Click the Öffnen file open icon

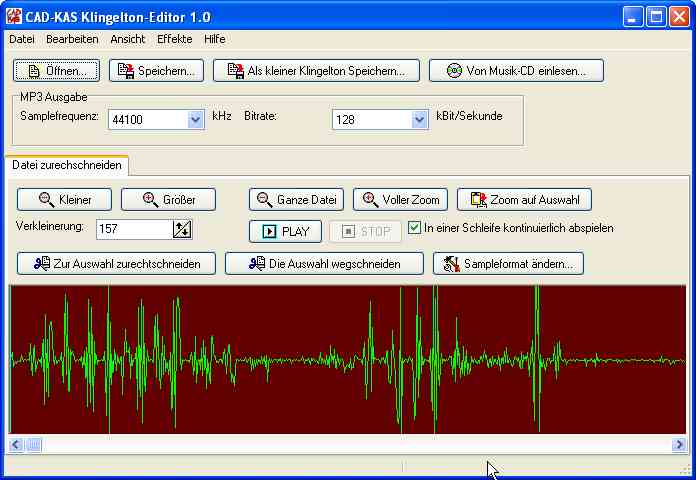[x=35, y=71]
